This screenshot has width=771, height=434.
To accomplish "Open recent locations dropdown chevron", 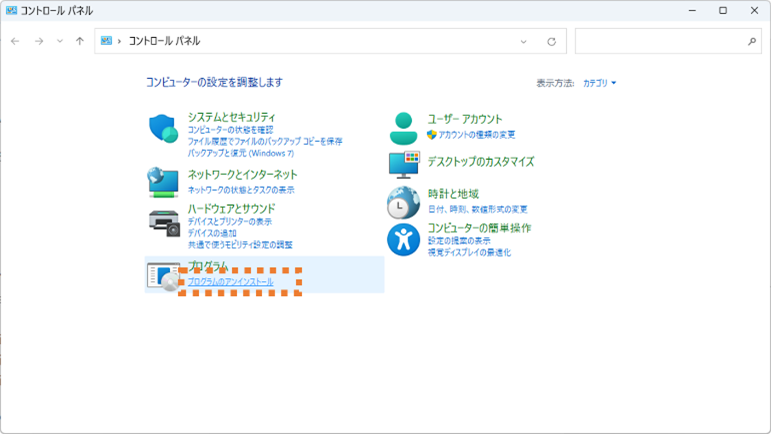I will tap(59, 41).
